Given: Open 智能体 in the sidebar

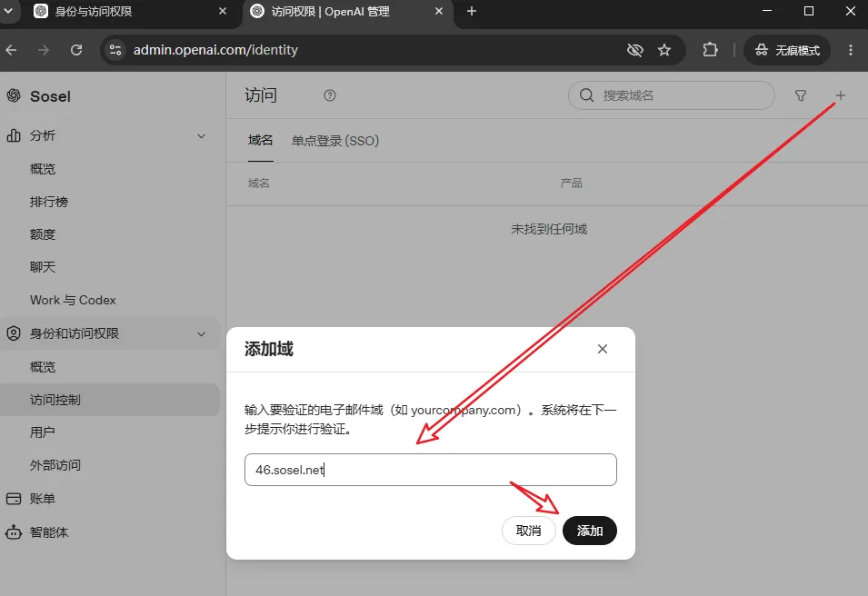Looking at the screenshot, I should coord(49,532).
